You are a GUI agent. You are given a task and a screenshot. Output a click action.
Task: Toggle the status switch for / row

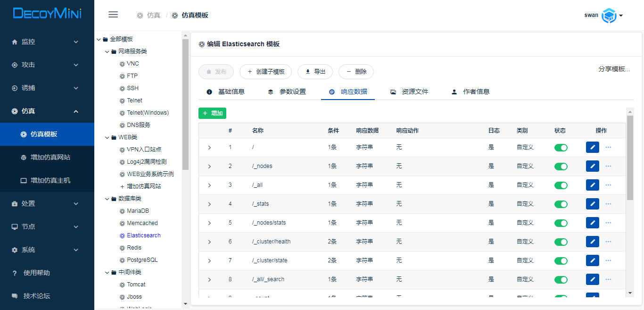click(561, 147)
